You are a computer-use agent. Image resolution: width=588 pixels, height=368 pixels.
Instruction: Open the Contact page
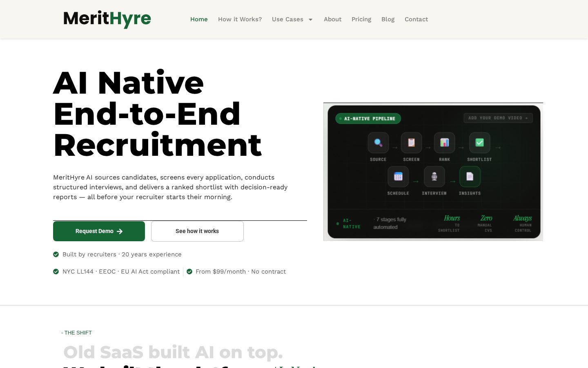pyautogui.click(x=416, y=19)
